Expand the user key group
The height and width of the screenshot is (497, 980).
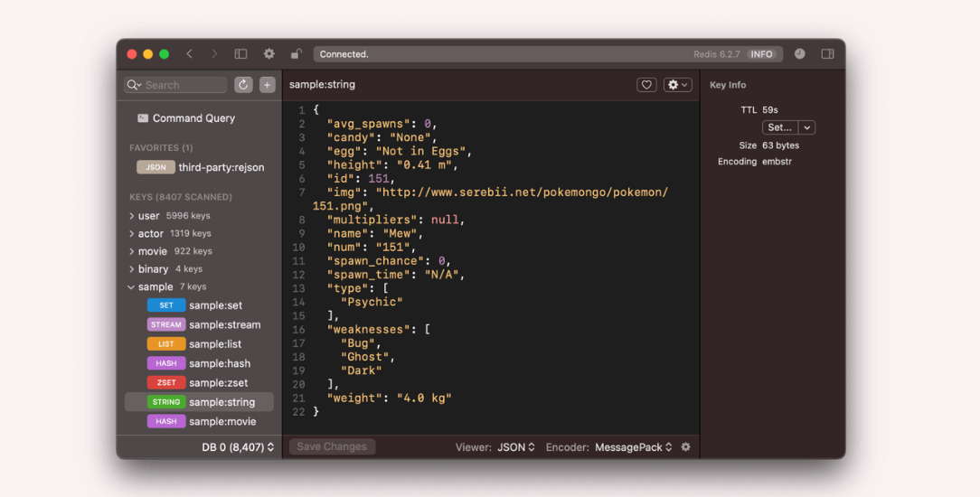click(x=131, y=216)
